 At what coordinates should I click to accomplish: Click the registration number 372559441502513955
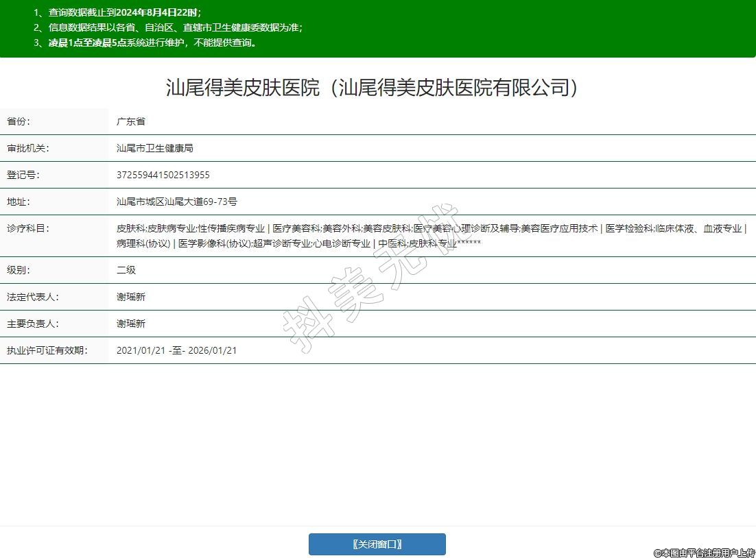point(163,175)
